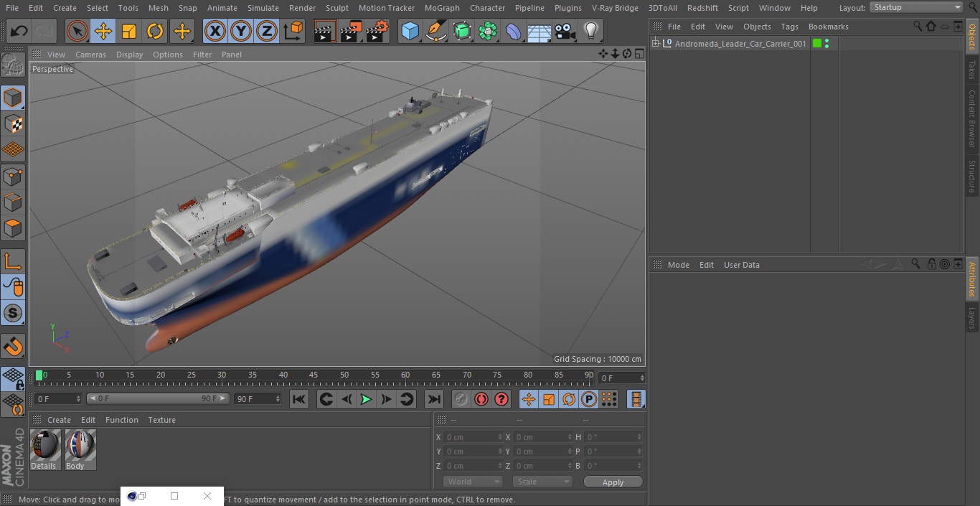Switch to Texture mode
The height and width of the screenshot is (506, 980).
[x=13, y=124]
